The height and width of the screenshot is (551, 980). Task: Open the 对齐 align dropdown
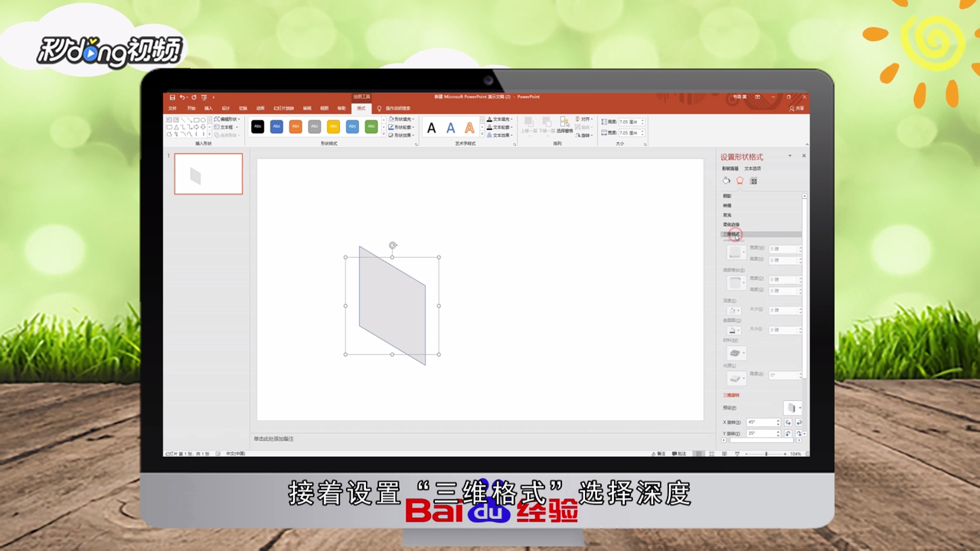pyautogui.click(x=586, y=119)
